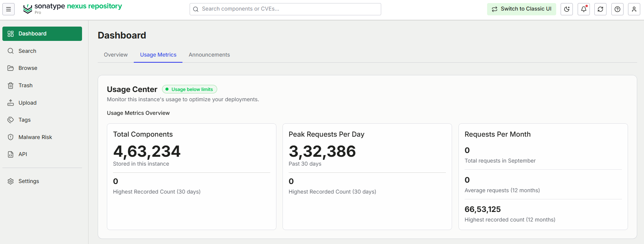Click the Requests Per Month card title
The image size is (644, 244).
click(498, 134)
